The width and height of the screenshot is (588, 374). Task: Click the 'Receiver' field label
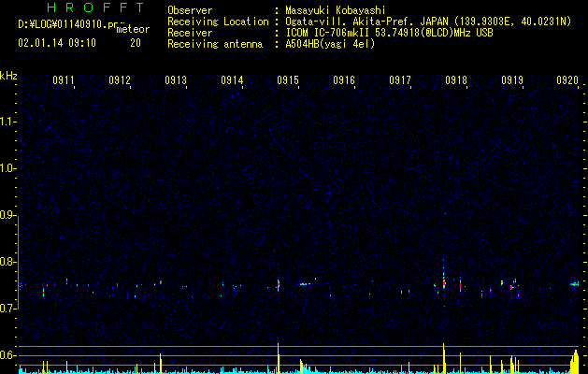pyautogui.click(x=190, y=33)
